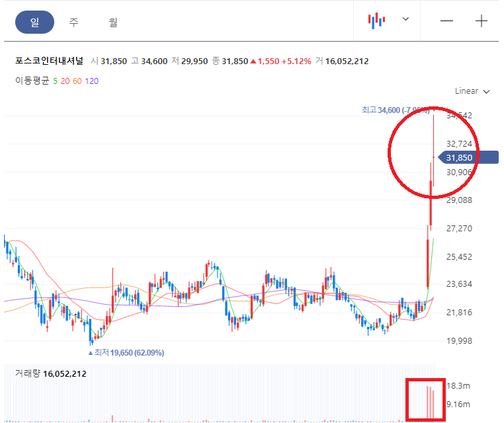504x423 pixels.
Task: Switch to the 주 (weekly) tab
Action: tap(73, 22)
